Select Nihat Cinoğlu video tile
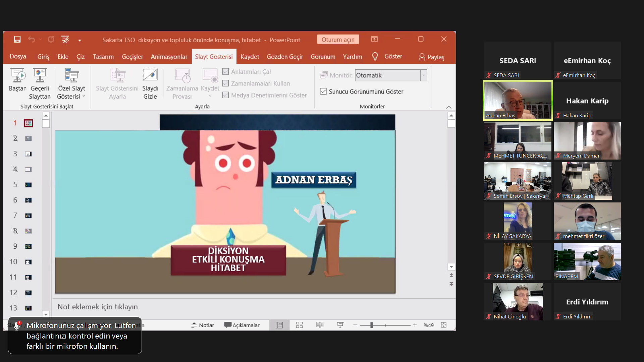The image size is (644, 362). (x=518, y=302)
